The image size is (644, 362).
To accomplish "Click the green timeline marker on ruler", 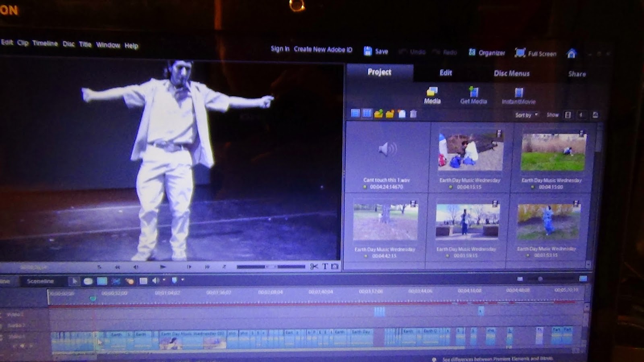I will (x=93, y=298).
